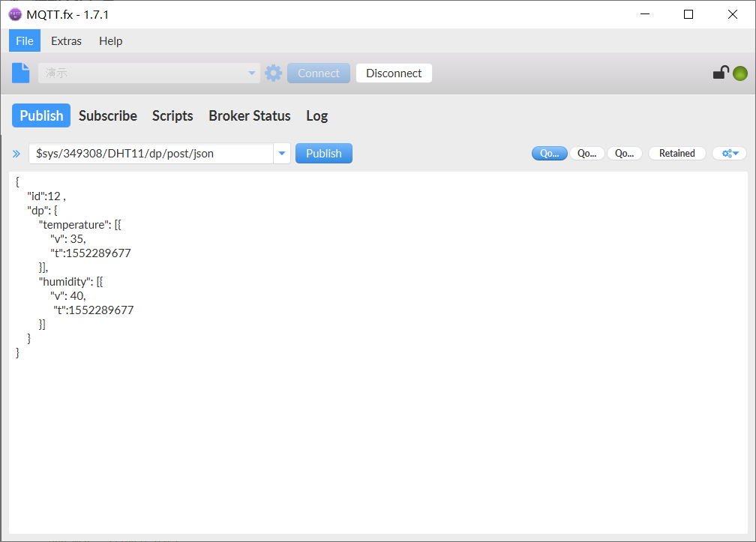Click the MQTT.fx app icon in title bar
Image resolution: width=756 pixels, height=542 pixels.
[16, 14]
